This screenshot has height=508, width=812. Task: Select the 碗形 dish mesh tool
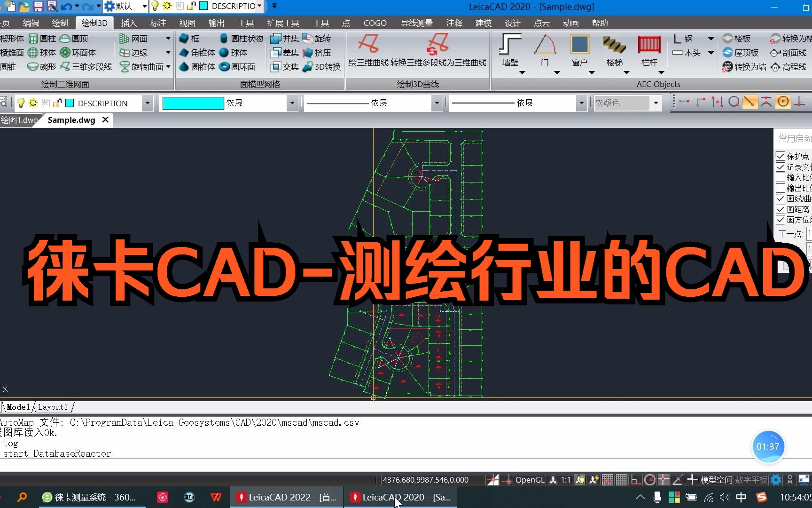(x=42, y=67)
